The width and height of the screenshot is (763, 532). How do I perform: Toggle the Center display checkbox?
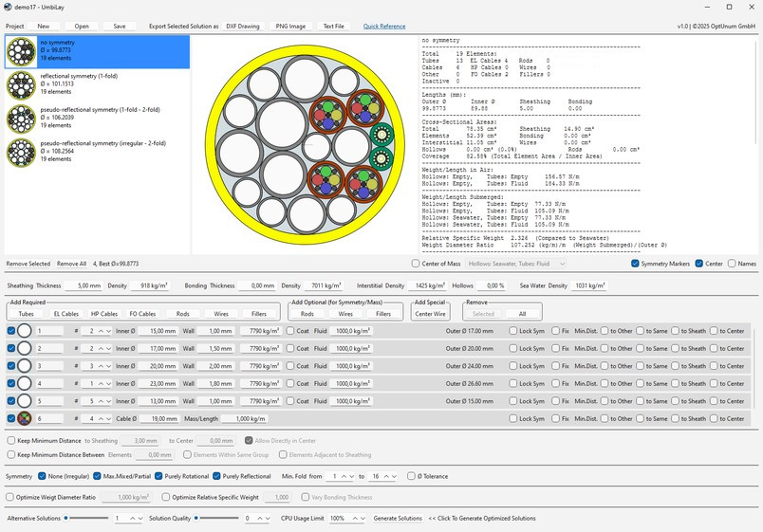pos(698,264)
